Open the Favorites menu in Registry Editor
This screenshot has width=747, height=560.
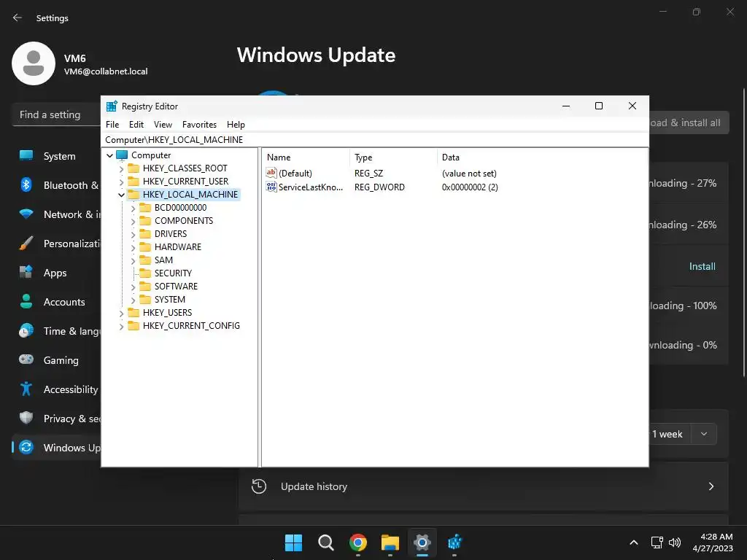point(199,124)
